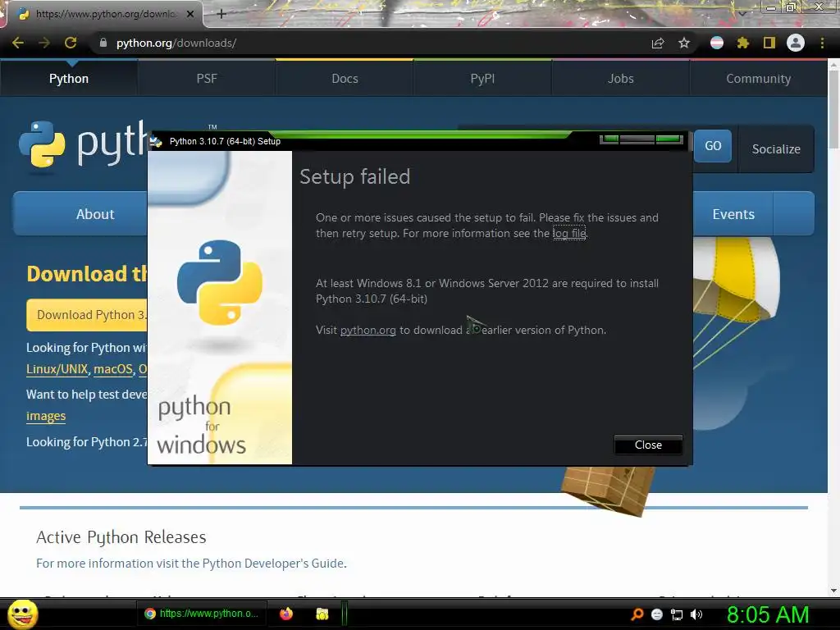The width and height of the screenshot is (840, 630).
Task: Click the GO search button
Action: [x=713, y=146]
